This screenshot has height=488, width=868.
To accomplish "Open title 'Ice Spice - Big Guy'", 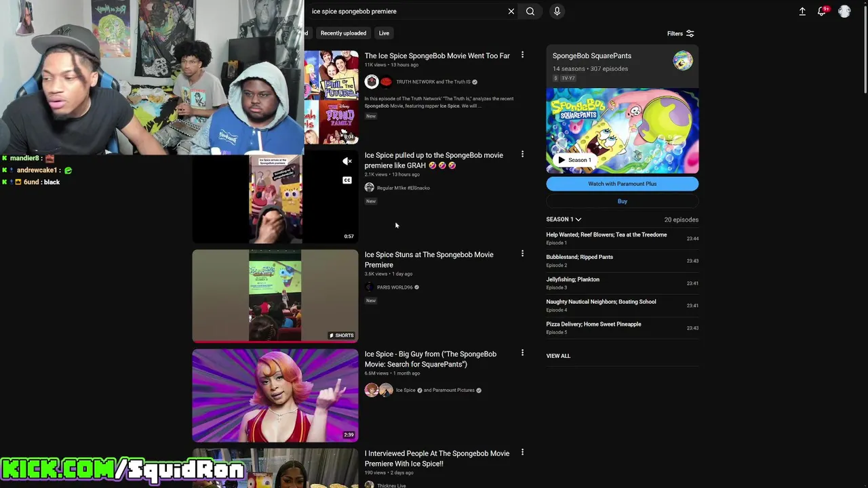I will pyautogui.click(x=431, y=359).
